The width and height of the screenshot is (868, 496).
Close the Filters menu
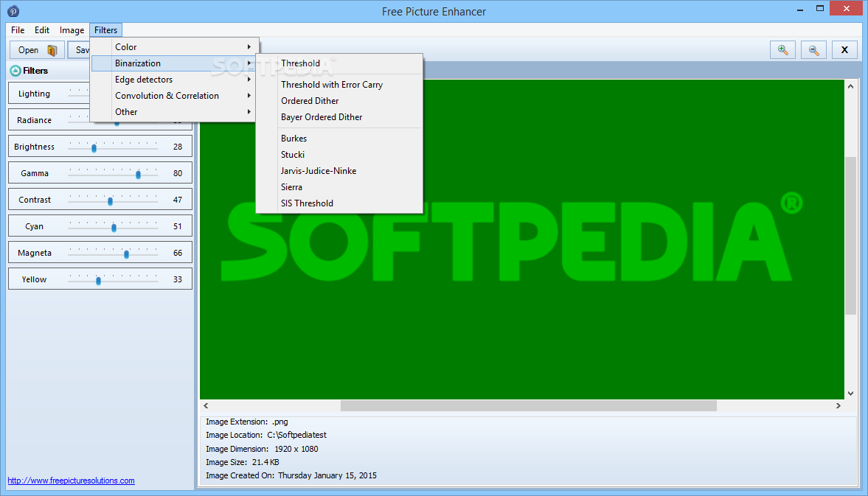click(x=105, y=30)
